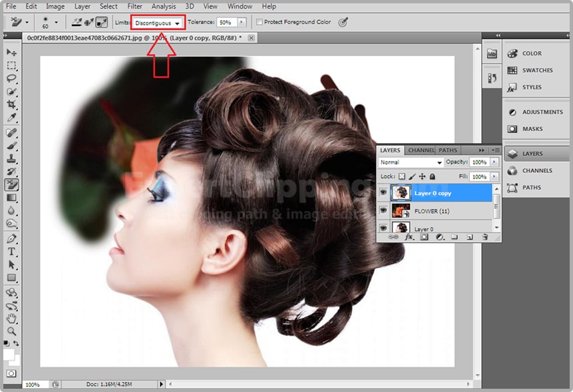
Task: Select the Crop tool
Action: coord(12,105)
